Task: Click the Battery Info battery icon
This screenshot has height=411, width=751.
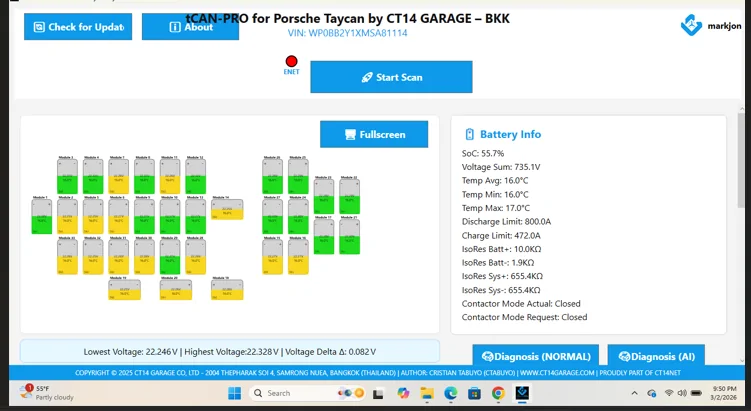Action: pyautogui.click(x=469, y=134)
